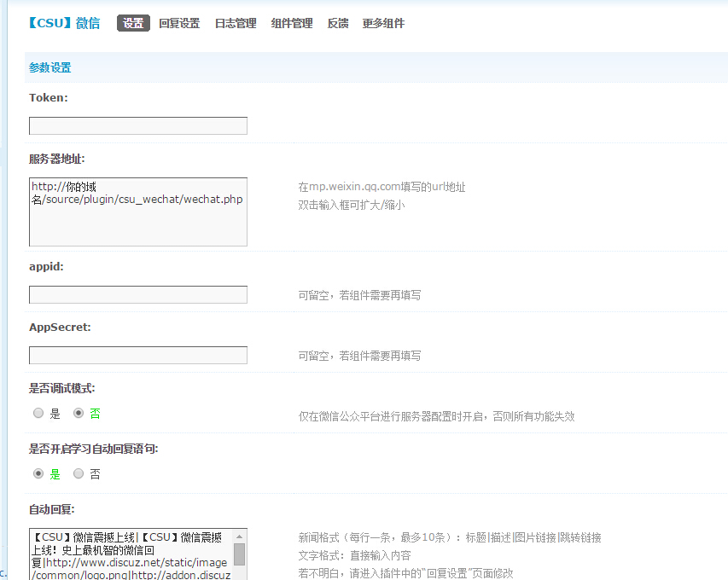Focus the appid input field
The height and width of the screenshot is (580, 728).
(x=138, y=294)
